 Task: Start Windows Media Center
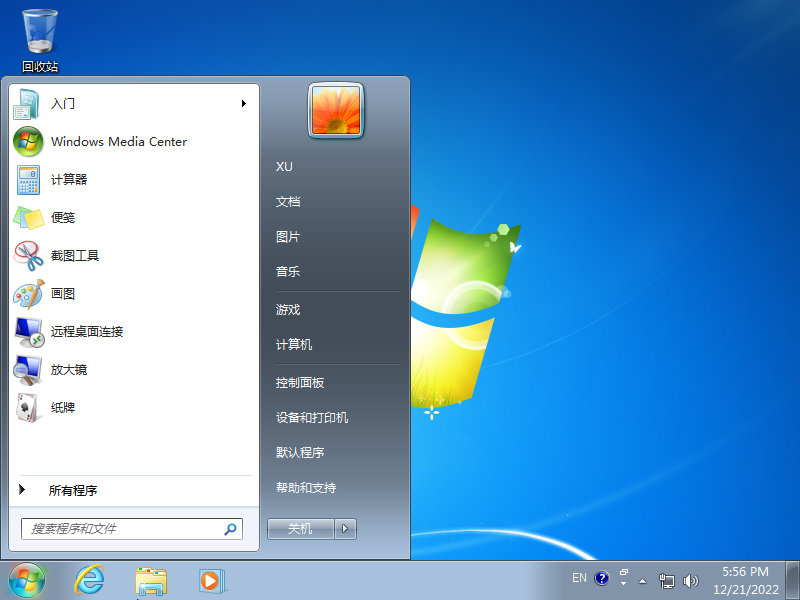pos(120,141)
